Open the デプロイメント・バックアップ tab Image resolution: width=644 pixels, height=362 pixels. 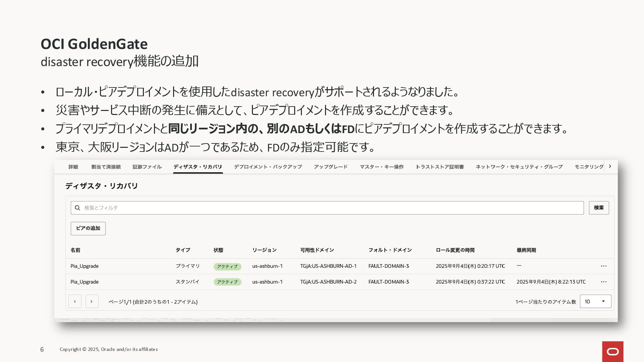(268, 167)
